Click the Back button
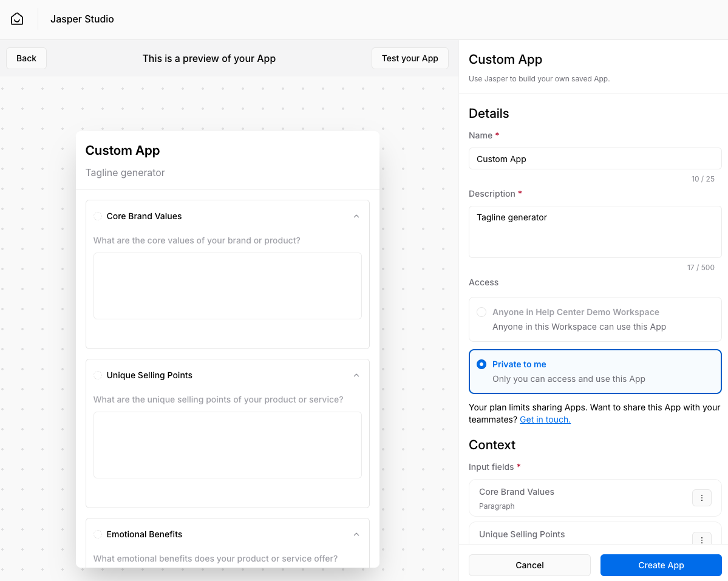728x581 pixels. point(26,58)
